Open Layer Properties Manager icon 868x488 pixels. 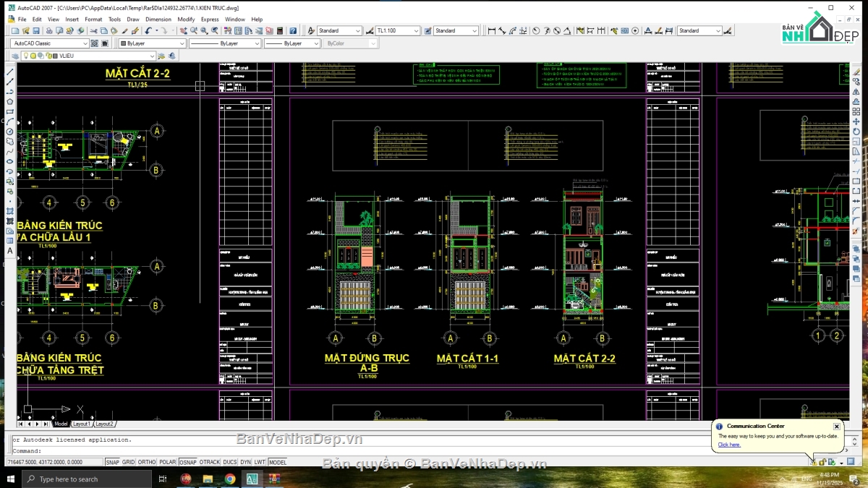pos(15,55)
